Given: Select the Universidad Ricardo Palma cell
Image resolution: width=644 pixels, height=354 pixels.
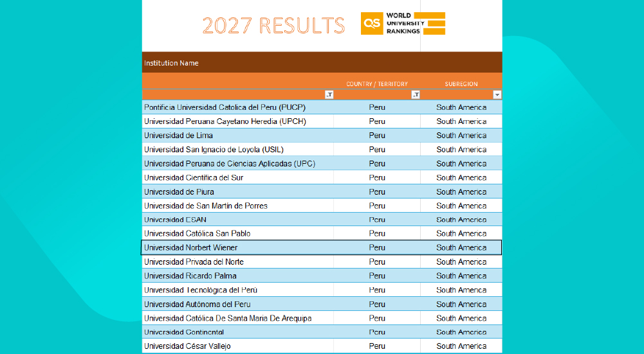Looking at the screenshot, I should (238, 276).
